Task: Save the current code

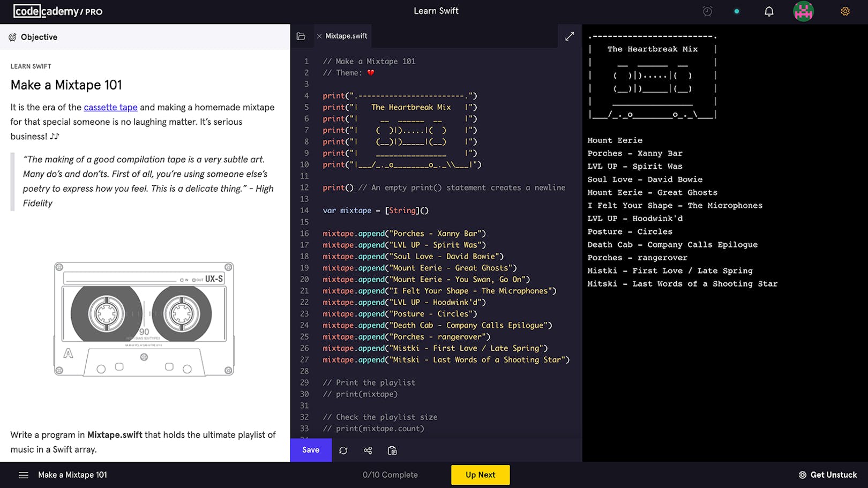Action: [311, 450]
